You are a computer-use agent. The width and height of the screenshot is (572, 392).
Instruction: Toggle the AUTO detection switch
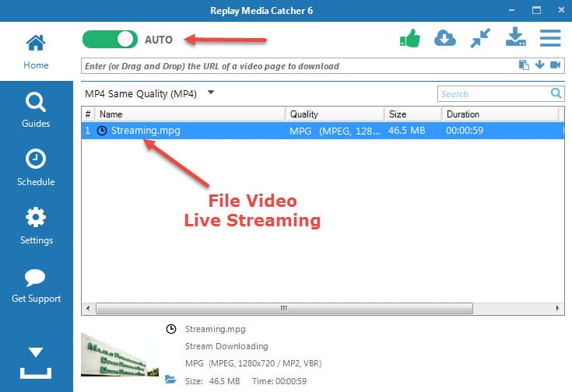point(110,40)
